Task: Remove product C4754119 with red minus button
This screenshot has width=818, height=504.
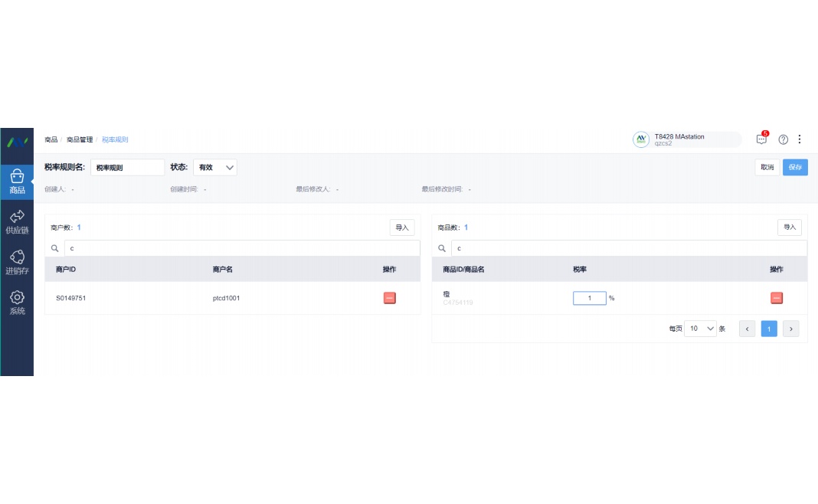Action: point(776,298)
